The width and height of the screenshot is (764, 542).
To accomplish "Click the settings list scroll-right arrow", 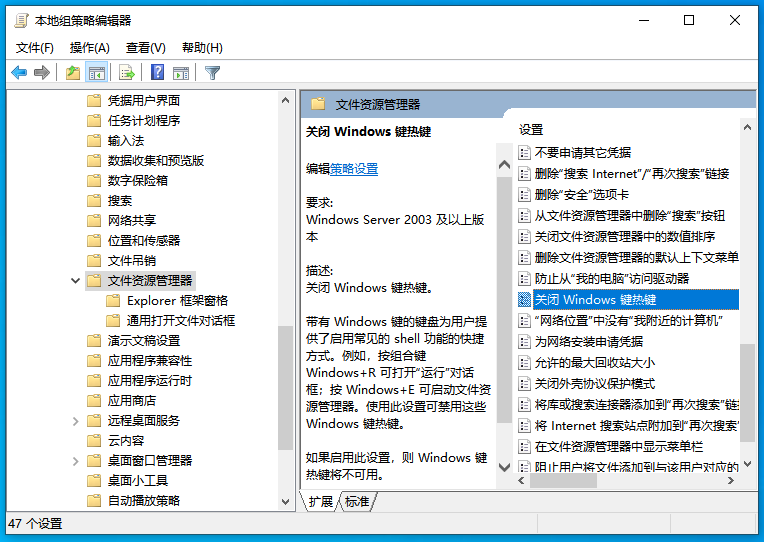I will point(730,481).
